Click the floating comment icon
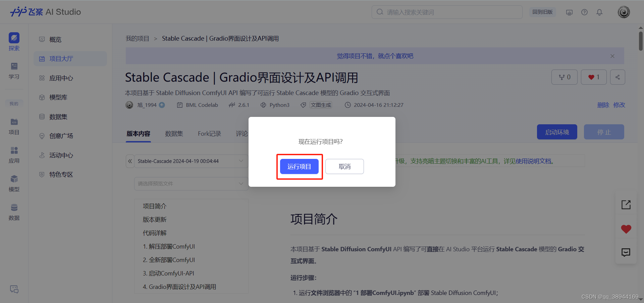The width and height of the screenshot is (644, 303). point(626,252)
